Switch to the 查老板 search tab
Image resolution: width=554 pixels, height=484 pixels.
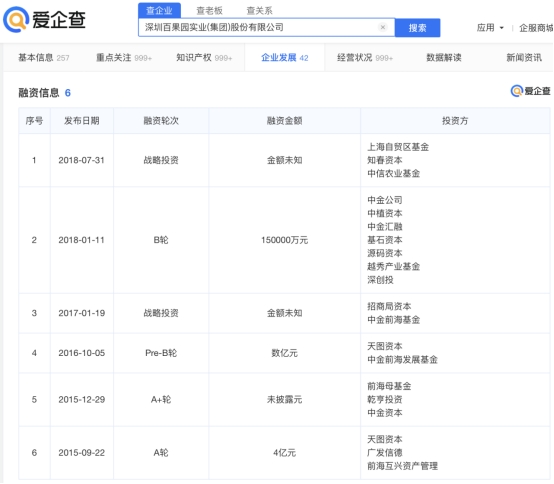210,11
